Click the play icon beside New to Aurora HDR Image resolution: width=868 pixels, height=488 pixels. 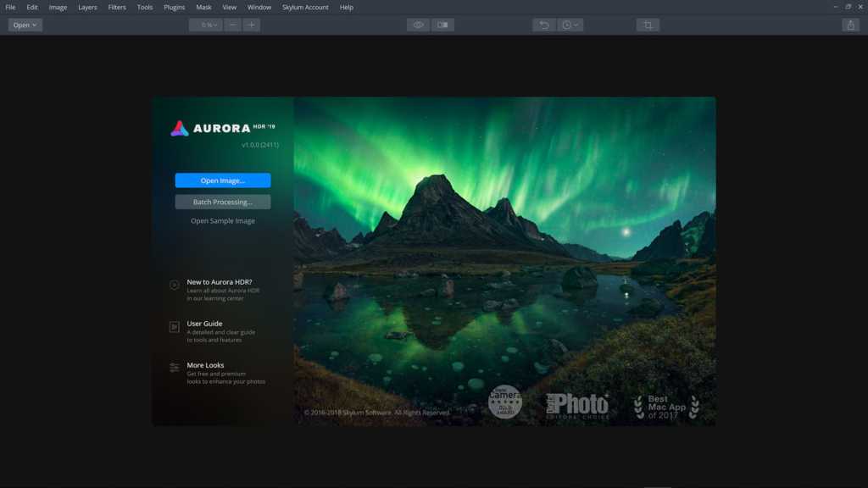175,285
